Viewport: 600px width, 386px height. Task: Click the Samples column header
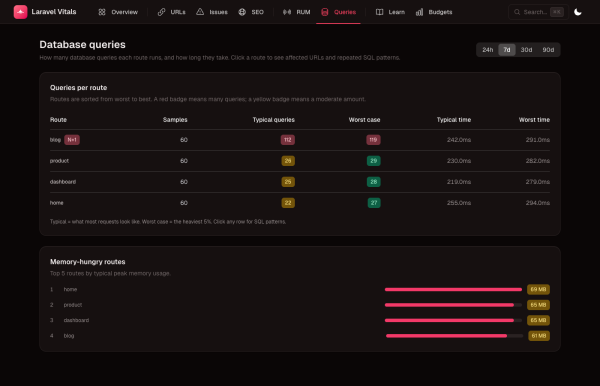click(x=175, y=120)
